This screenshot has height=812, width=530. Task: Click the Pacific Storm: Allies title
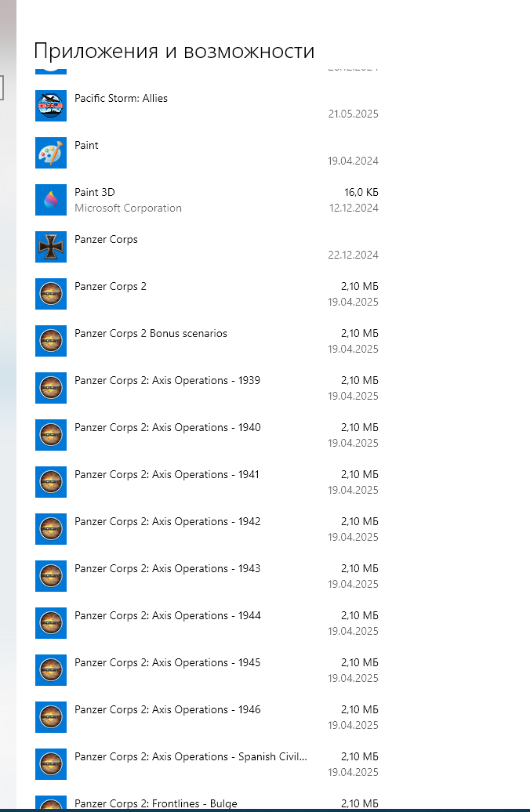pyautogui.click(x=122, y=99)
